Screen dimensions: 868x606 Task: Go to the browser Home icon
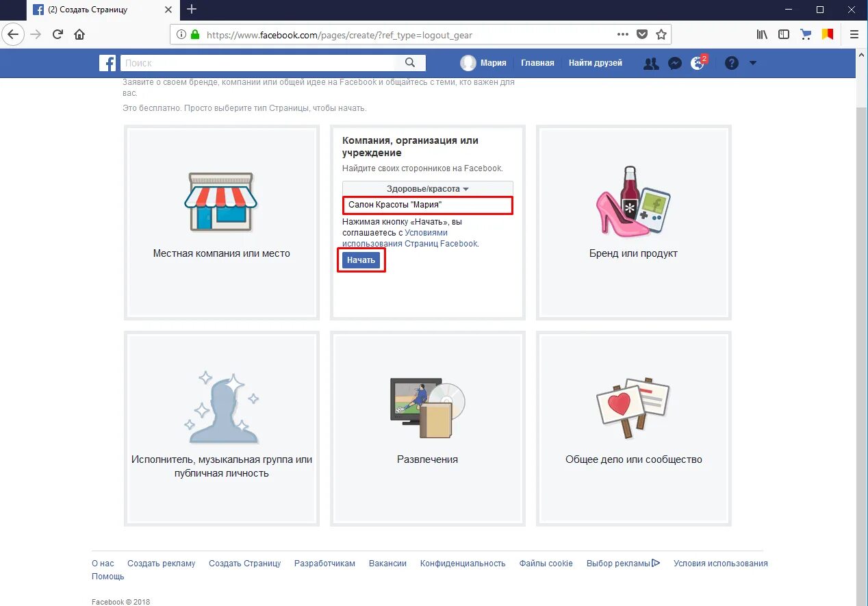tap(79, 34)
